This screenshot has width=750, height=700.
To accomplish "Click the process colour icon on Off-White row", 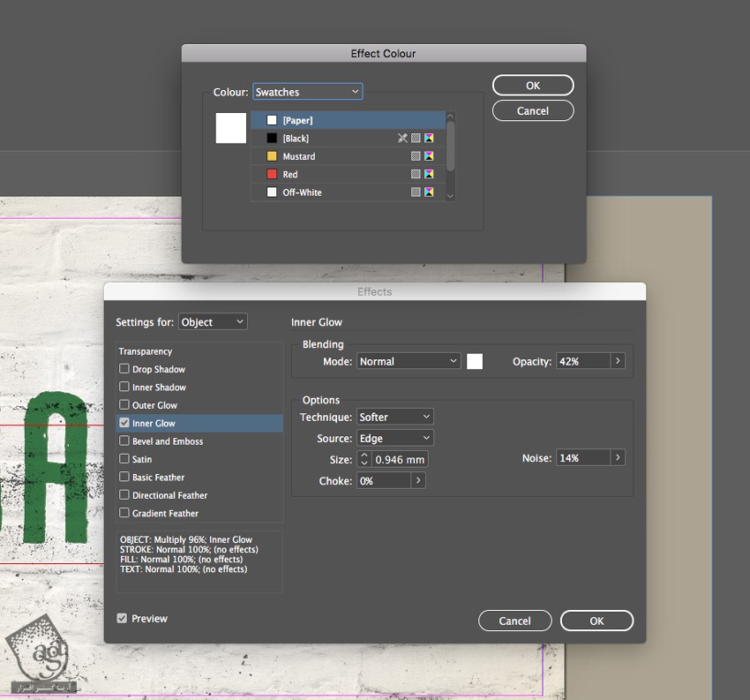I will (x=416, y=192).
